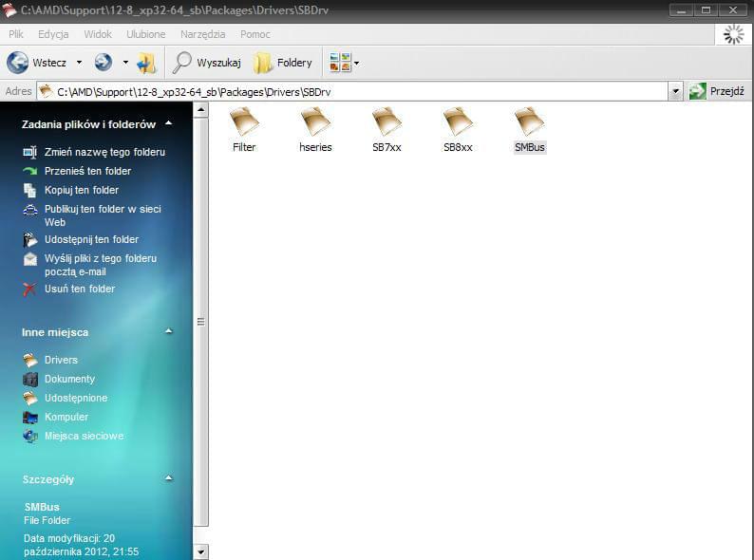
Task: Open the Edycja menu
Action: [53, 34]
